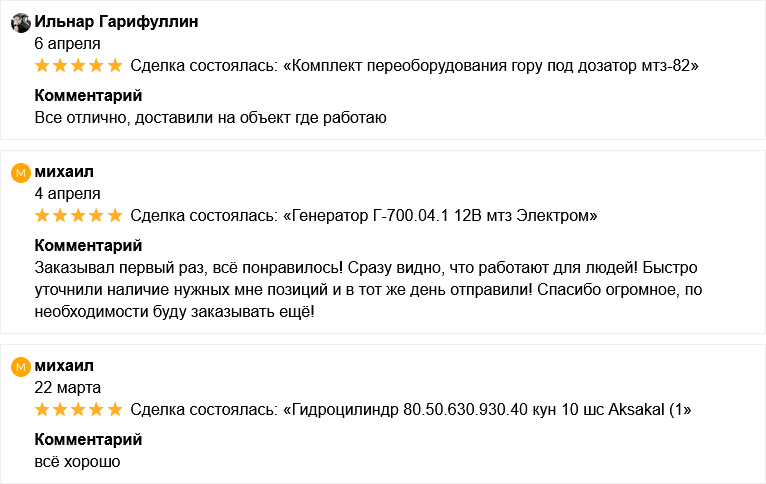
Task: Click Ильнар Гарифуллин's profile photo avatar
Action: [x=20, y=23]
